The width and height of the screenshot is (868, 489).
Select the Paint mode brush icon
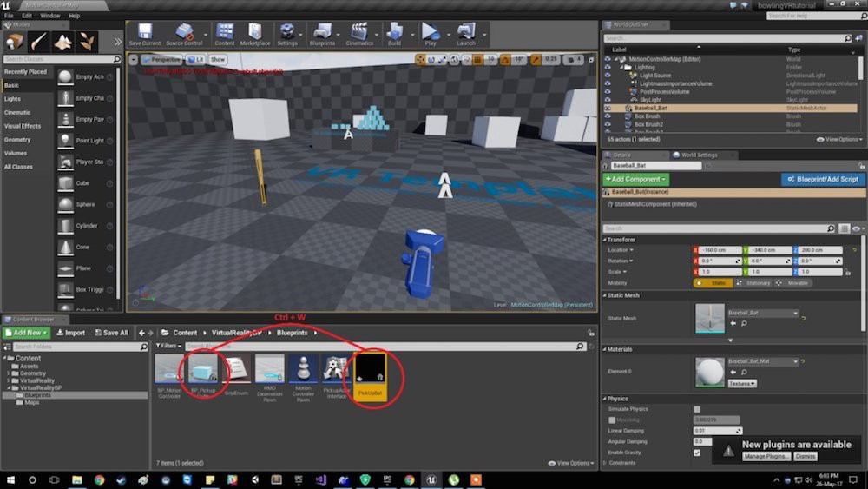click(39, 42)
